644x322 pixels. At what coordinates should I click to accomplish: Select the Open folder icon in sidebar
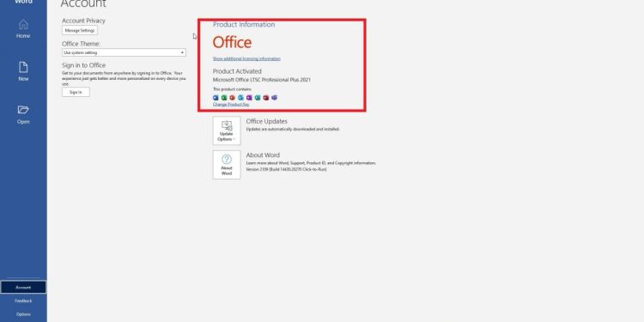(23, 110)
